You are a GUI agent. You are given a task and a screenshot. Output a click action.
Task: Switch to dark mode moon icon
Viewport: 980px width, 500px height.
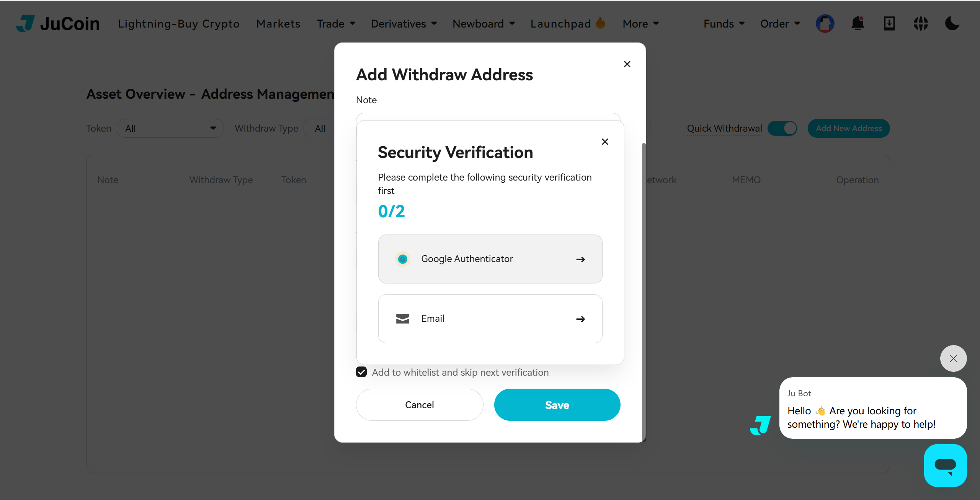coord(952,23)
